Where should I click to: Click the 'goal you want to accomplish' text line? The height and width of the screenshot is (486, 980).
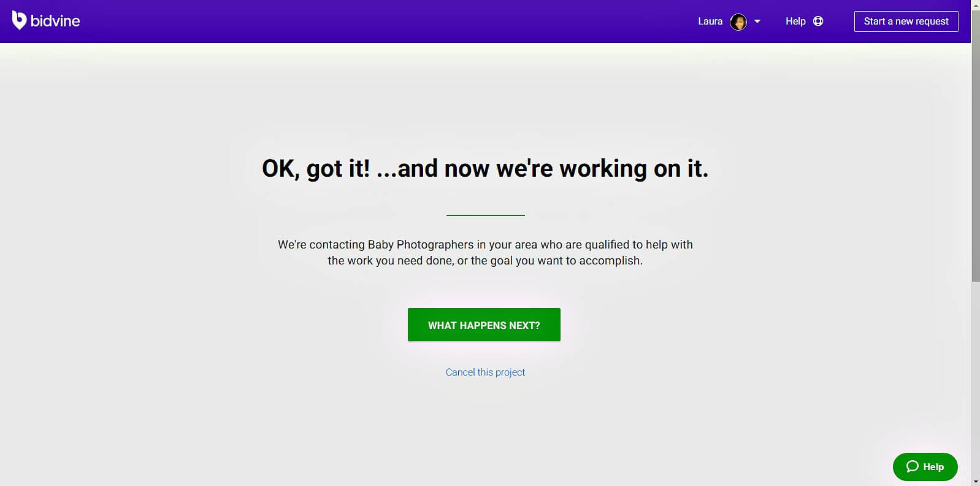485,260
